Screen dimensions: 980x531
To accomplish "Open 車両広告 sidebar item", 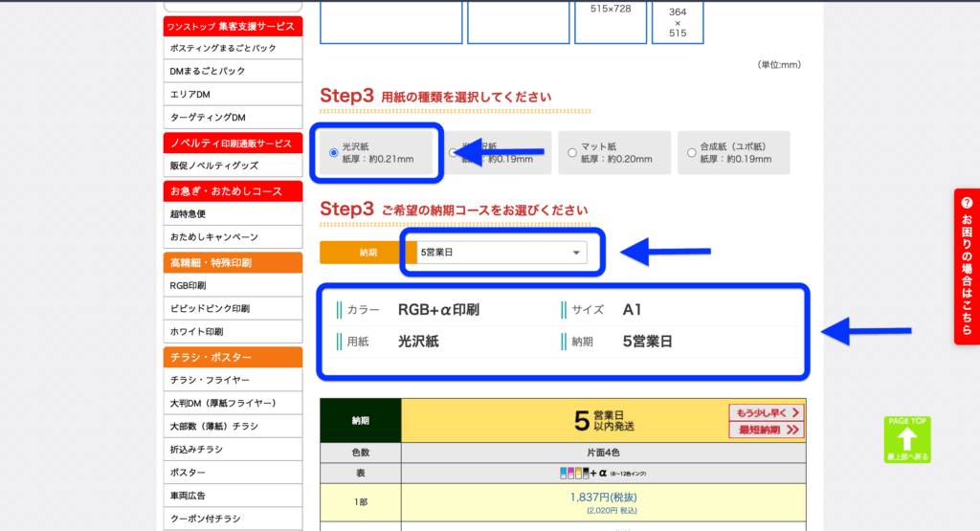I will click(x=233, y=496).
